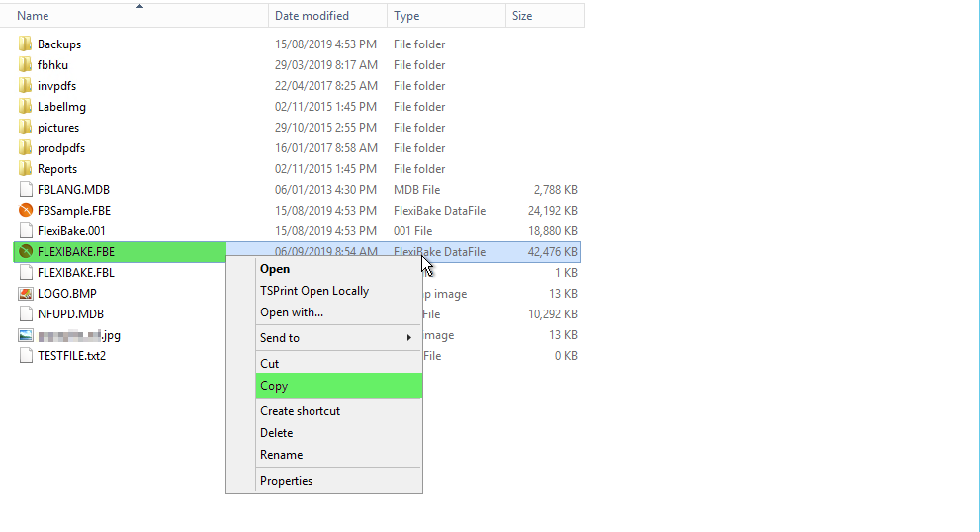The width and height of the screenshot is (980, 532).
Task: Select the Reports folder name
Action: (x=57, y=168)
